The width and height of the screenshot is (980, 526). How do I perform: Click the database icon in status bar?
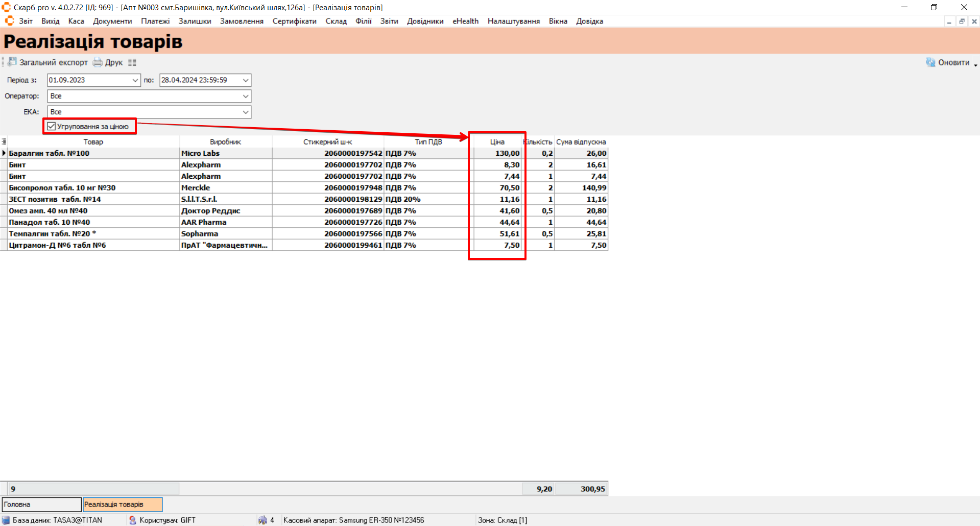[x=6, y=520]
